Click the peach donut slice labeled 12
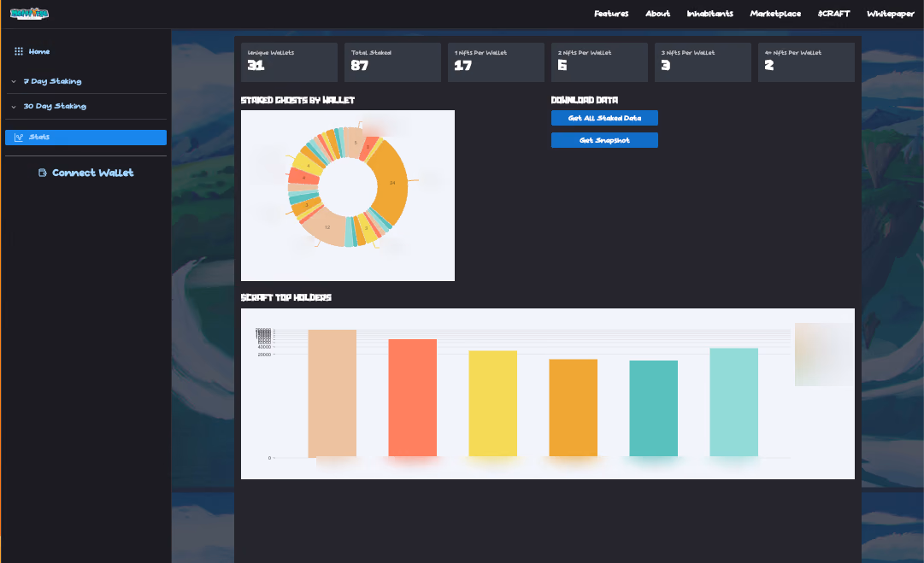Screen dimensions: 924x563 click(x=327, y=227)
